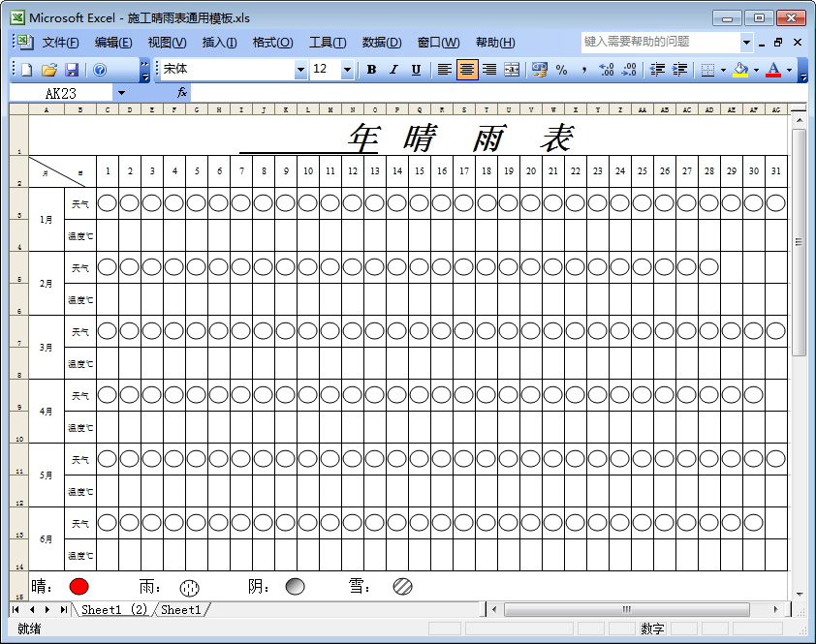Click horizontal scrollbar right arrow
This screenshot has width=816, height=644.
(776, 609)
